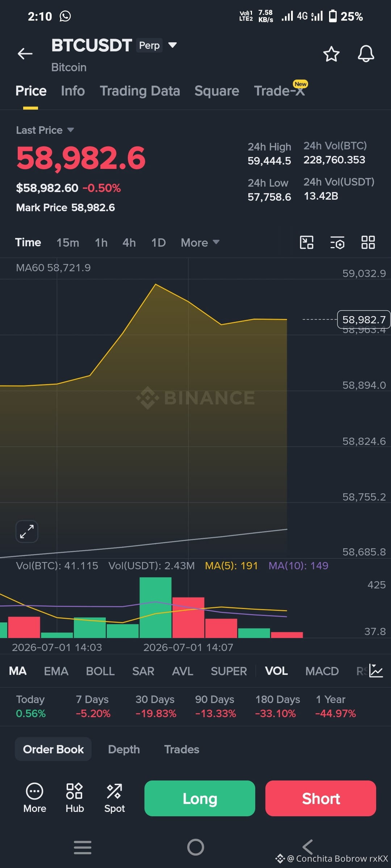Open the Trading Data tab
The image size is (391, 868).
140,91
